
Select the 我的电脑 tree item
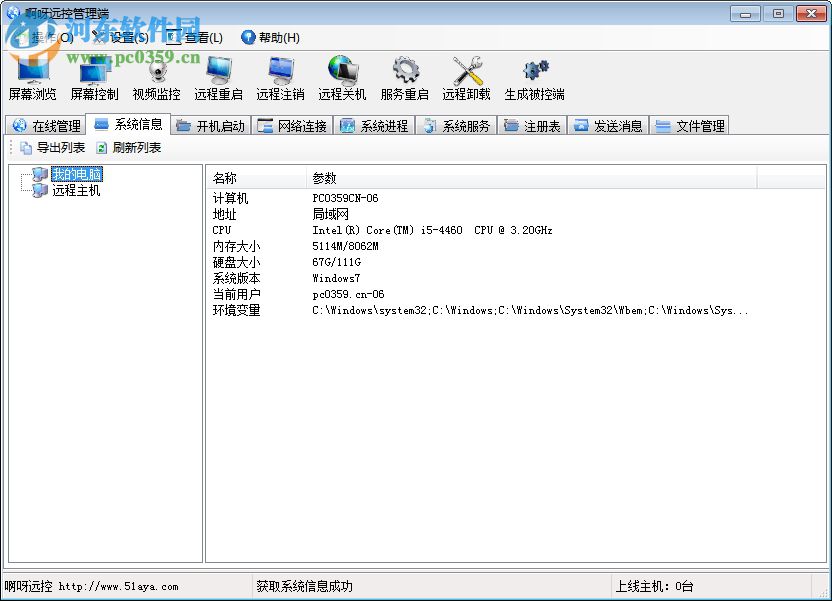pos(77,173)
